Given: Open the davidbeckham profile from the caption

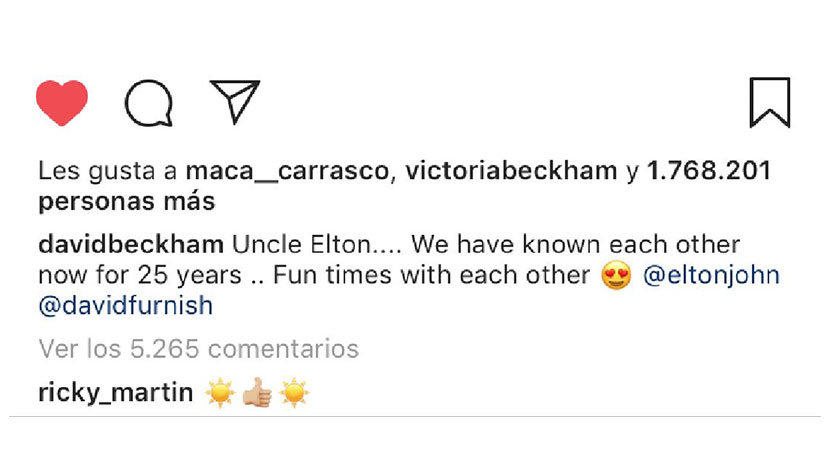Looking at the screenshot, I should pos(131,246).
